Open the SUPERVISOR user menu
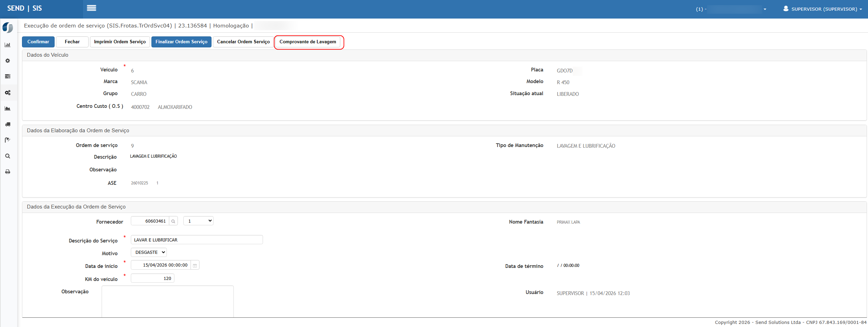 click(x=822, y=9)
